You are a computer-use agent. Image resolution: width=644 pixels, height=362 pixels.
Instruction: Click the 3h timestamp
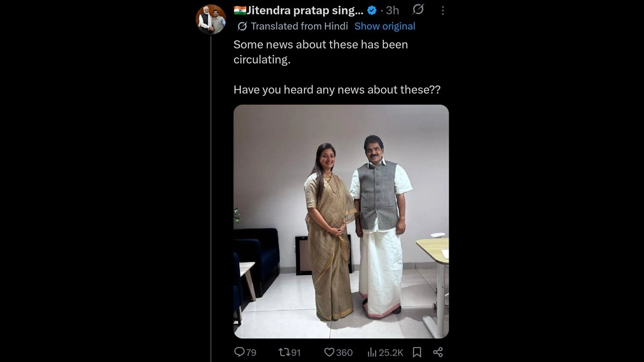click(392, 10)
